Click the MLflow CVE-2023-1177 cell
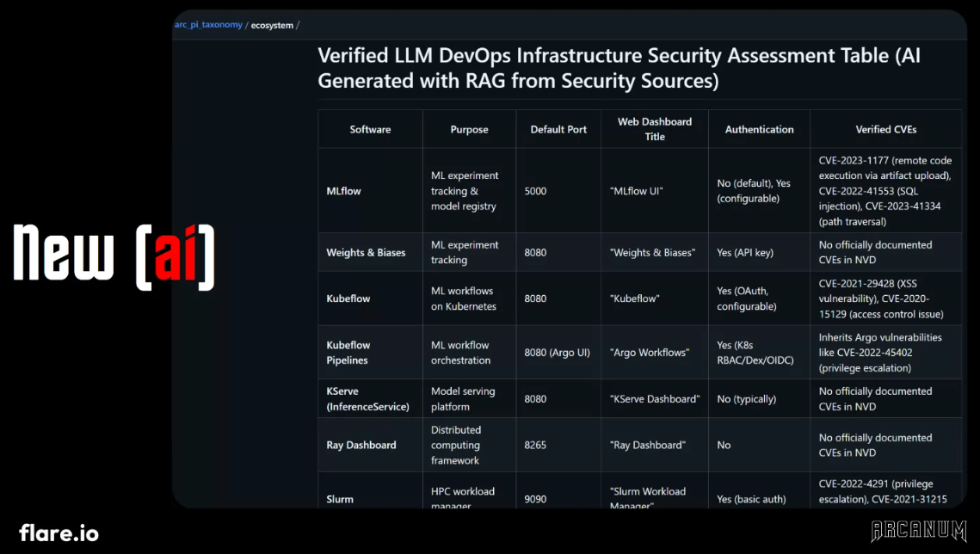980x554 pixels. pos(885,190)
